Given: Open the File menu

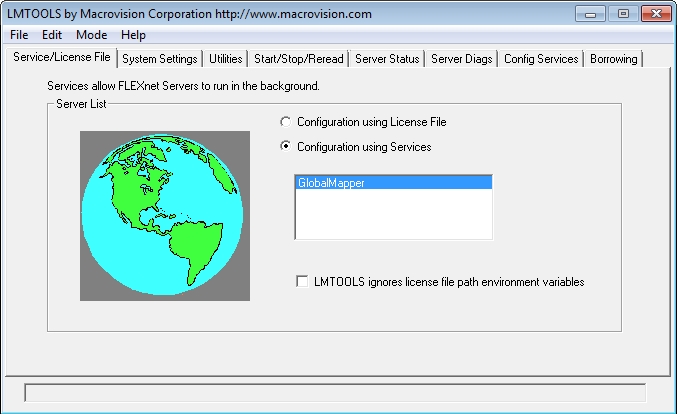Looking at the screenshot, I should (19, 34).
